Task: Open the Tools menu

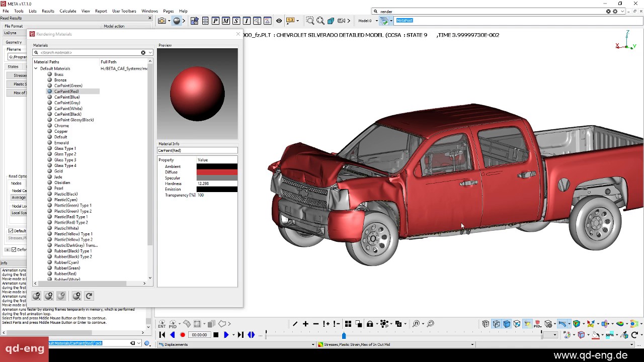Action: (19, 11)
